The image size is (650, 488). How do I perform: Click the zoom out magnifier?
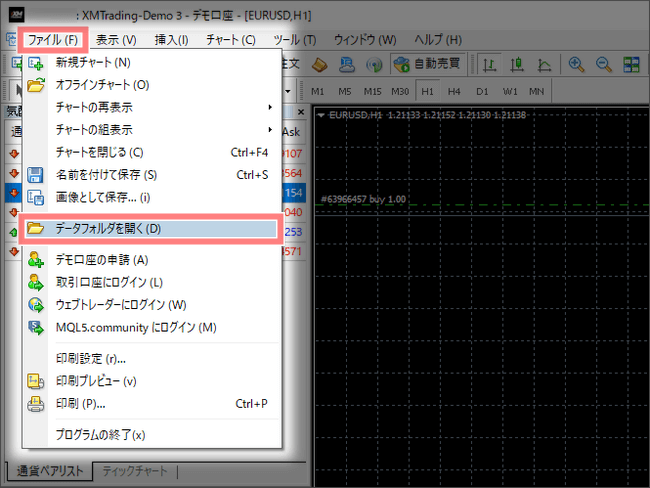[604, 65]
